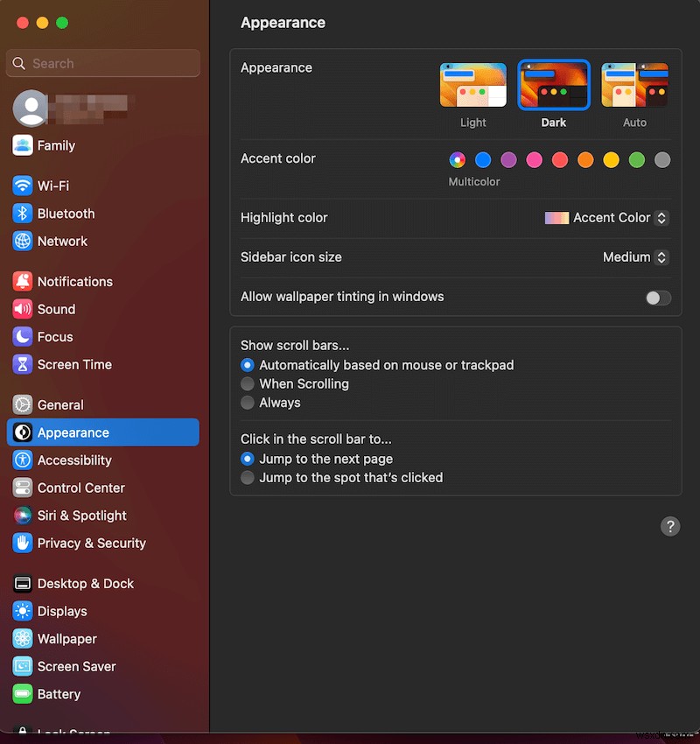Select the Auto appearance option
The height and width of the screenshot is (744, 700).
pyautogui.click(x=634, y=85)
